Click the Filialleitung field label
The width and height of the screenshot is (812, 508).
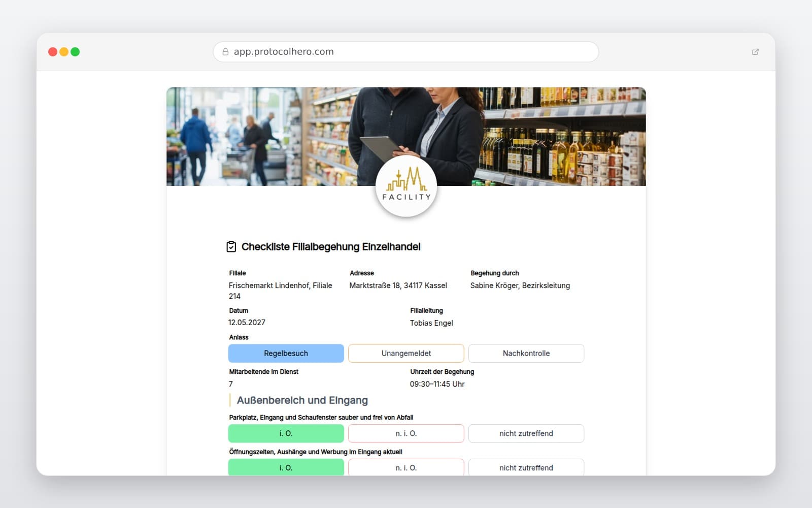[427, 311]
